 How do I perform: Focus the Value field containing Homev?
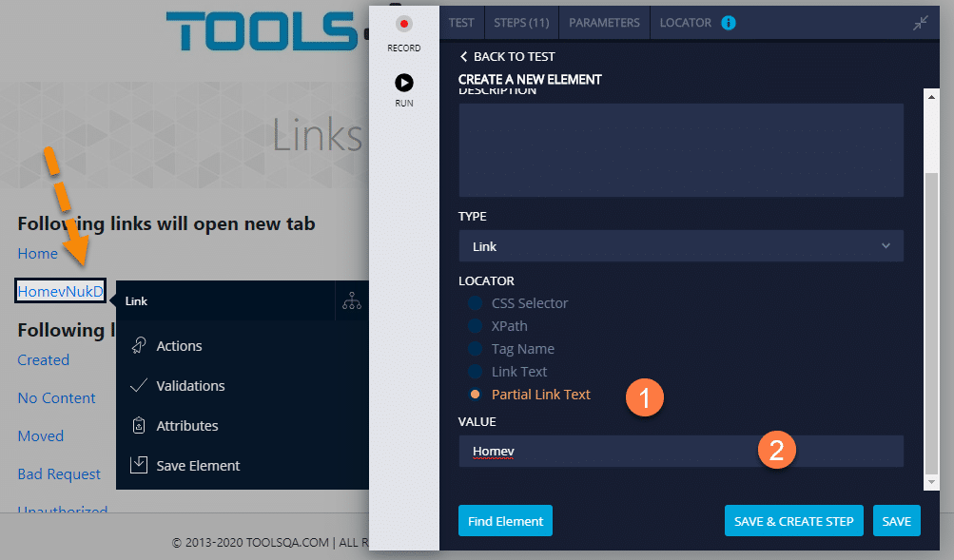tap(681, 452)
